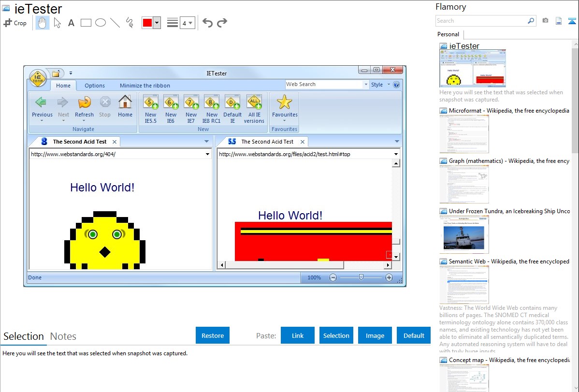Close the IE8 Second Acid Test tab
The height and width of the screenshot is (392, 579).
[x=115, y=142]
